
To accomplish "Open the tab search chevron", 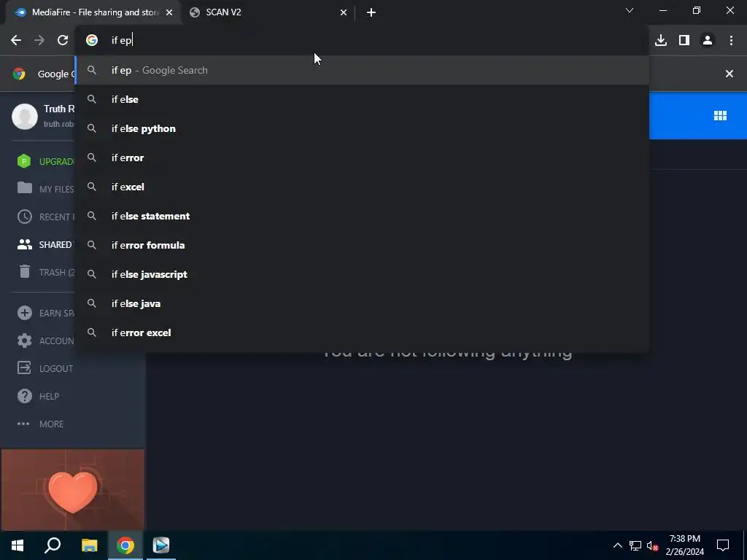I will click(630, 10).
